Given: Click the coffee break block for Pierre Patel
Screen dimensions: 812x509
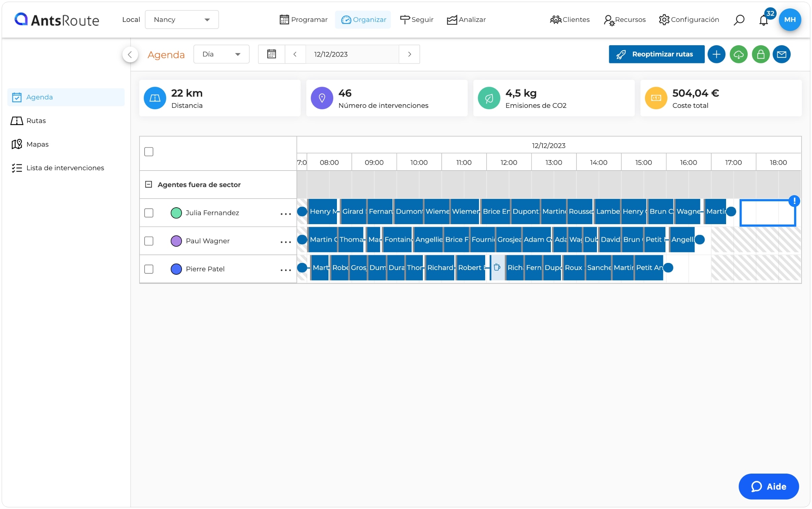Looking at the screenshot, I should 497,268.
